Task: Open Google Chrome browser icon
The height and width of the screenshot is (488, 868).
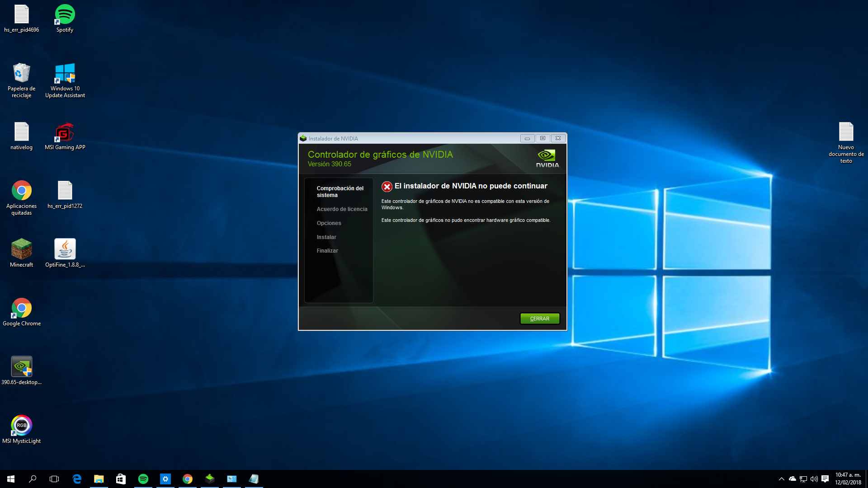Action: point(21,309)
